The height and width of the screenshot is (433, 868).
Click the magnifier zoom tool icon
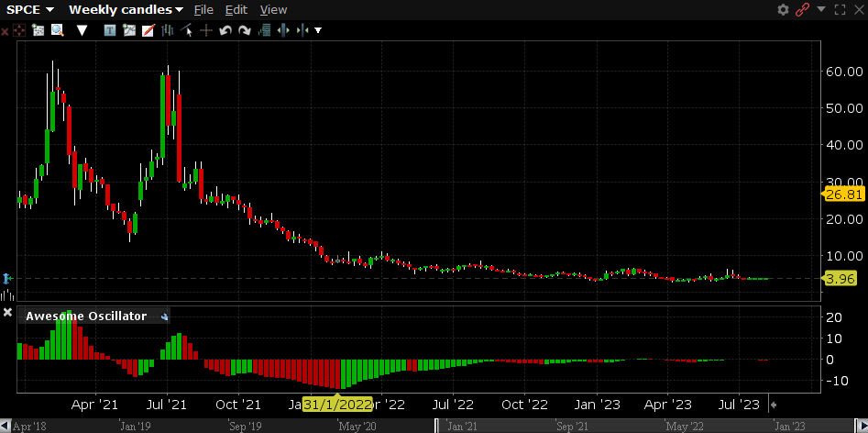click(x=57, y=30)
